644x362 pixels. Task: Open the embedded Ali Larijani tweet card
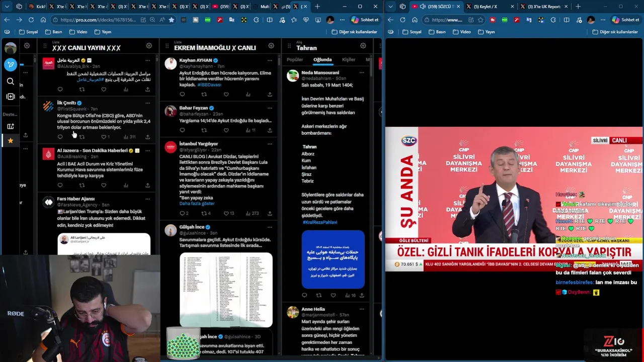coord(104,244)
